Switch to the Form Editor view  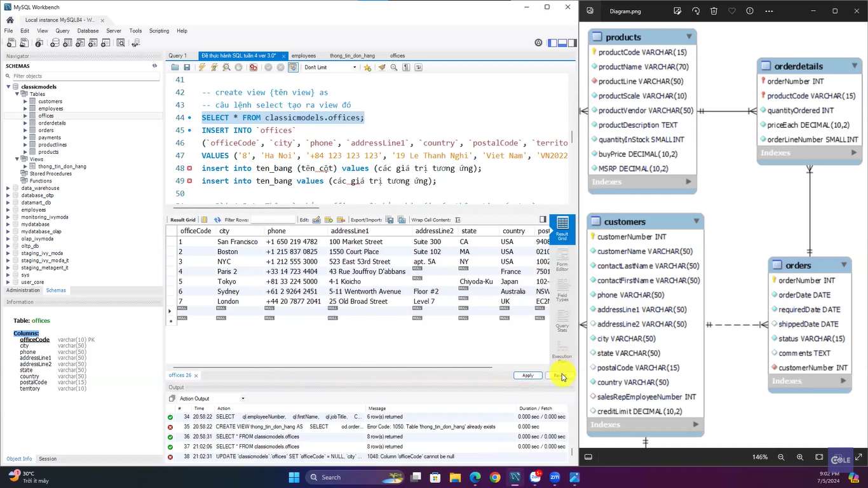coord(562,259)
